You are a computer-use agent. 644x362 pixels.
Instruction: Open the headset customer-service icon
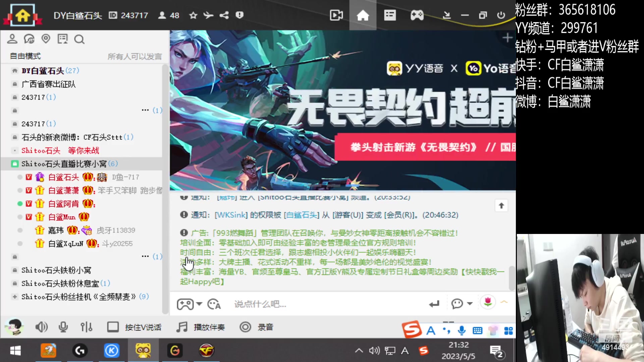pyautogui.click(x=29, y=39)
